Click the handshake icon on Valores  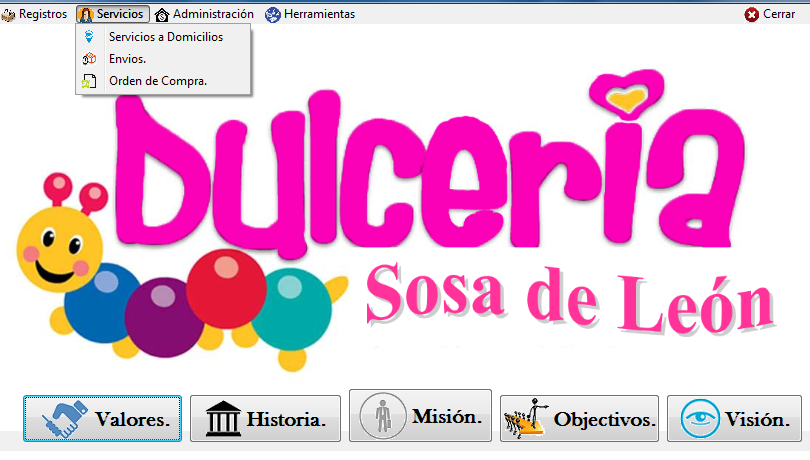pyautogui.click(x=65, y=419)
